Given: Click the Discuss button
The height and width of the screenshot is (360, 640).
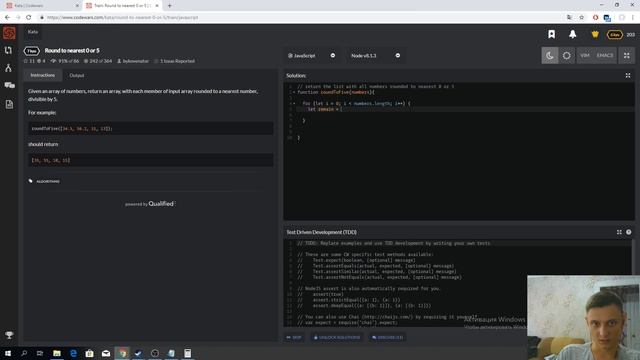Looking at the screenshot, I should click(388, 338).
